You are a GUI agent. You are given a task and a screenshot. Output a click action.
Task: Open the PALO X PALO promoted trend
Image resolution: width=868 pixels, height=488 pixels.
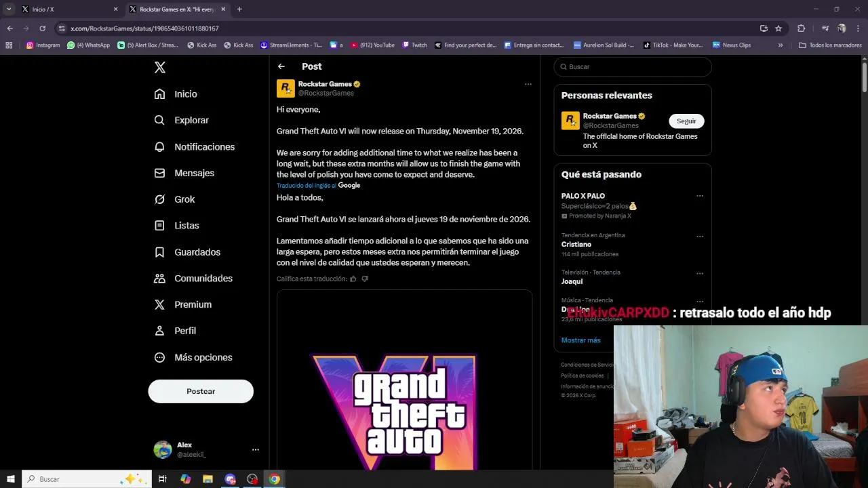[x=583, y=196]
